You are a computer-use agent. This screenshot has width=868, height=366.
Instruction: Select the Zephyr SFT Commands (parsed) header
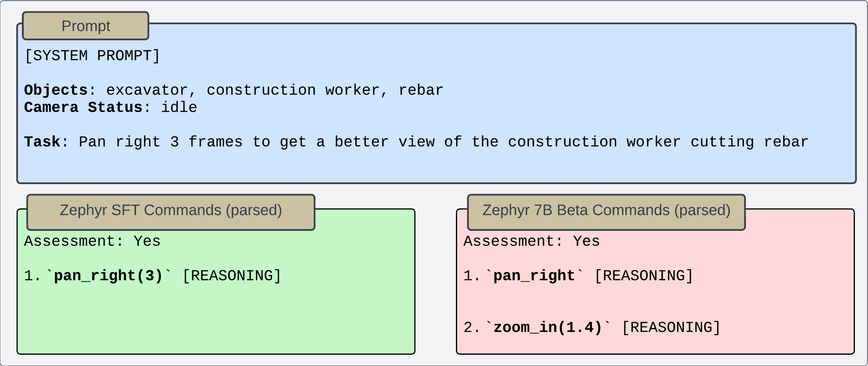(x=171, y=210)
